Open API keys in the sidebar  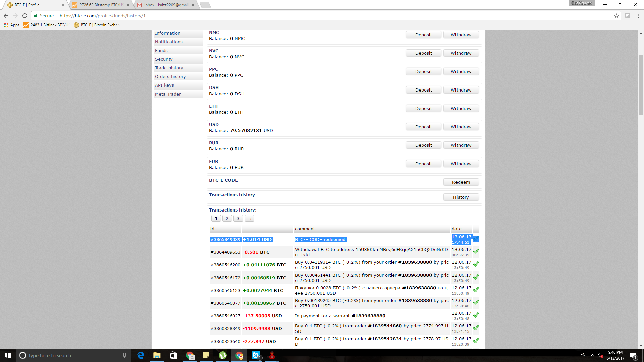click(x=164, y=85)
